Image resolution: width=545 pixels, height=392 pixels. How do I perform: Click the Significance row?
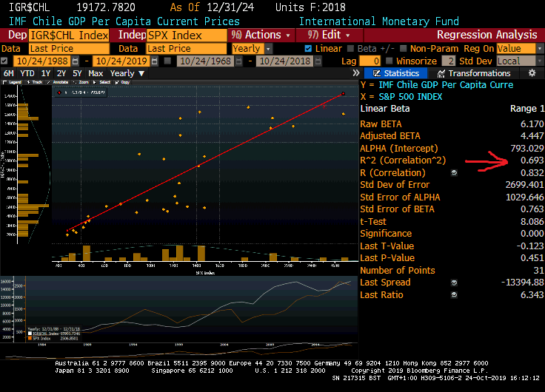[452, 234]
